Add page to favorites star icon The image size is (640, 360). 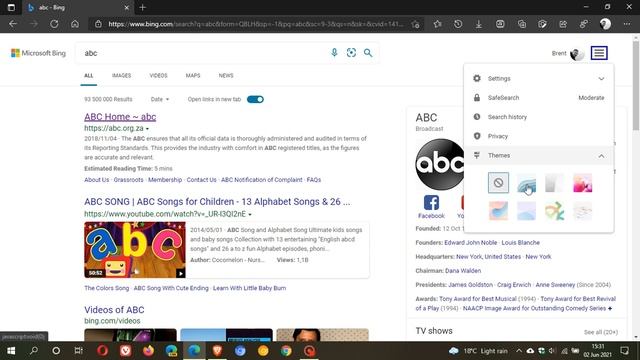point(416,24)
